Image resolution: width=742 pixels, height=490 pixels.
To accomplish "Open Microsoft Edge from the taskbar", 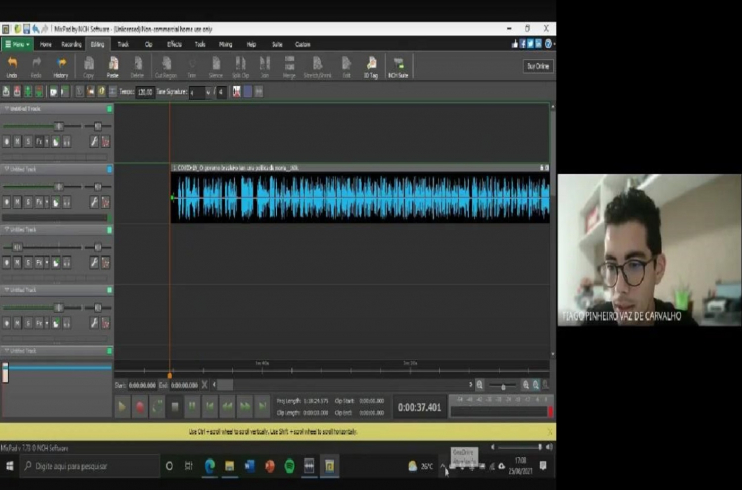I will click(210, 466).
